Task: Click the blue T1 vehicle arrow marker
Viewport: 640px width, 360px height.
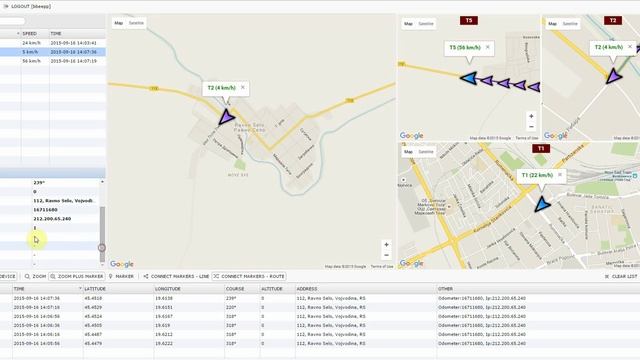Action: coord(542,204)
